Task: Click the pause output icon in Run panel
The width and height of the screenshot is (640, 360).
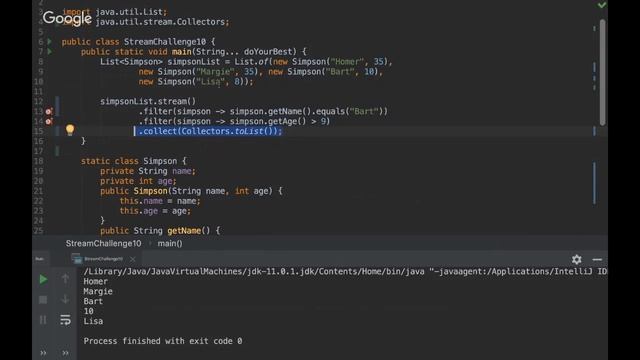Action: (x=43, y=320)
